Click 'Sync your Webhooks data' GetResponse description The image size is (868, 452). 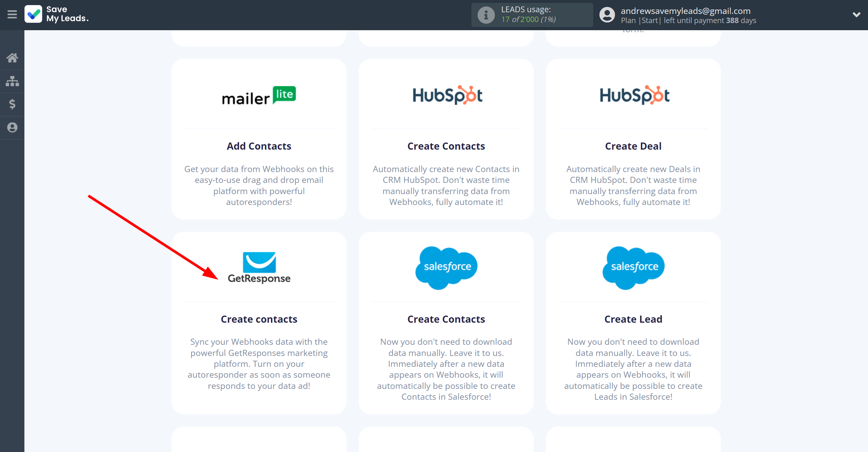tap(259, 364)
